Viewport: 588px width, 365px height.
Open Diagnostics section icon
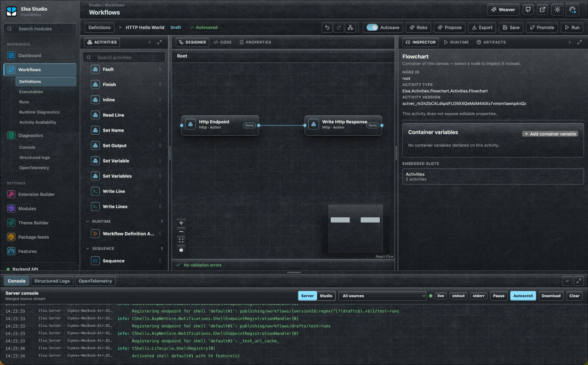tap(11, 136)
